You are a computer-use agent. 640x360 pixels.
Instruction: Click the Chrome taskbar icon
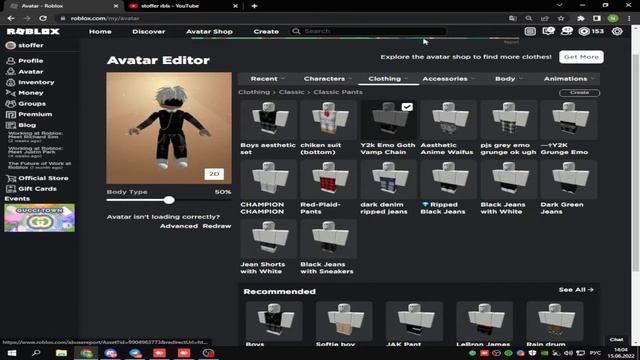point(86,353)
